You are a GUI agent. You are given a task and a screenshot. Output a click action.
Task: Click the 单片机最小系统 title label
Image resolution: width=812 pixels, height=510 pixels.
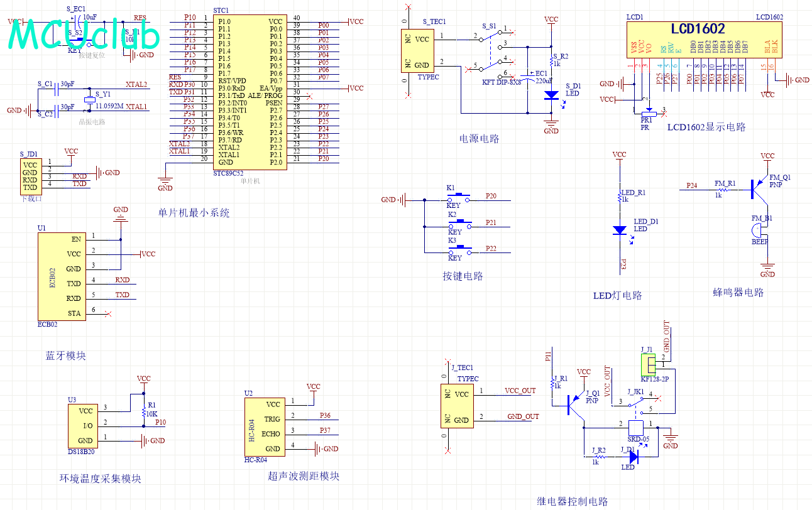tap(194, 213)
